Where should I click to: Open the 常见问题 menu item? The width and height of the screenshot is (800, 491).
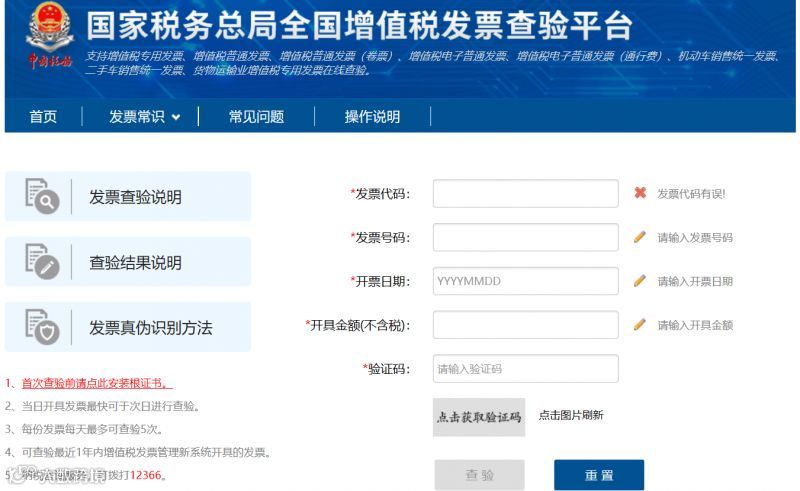256,116
